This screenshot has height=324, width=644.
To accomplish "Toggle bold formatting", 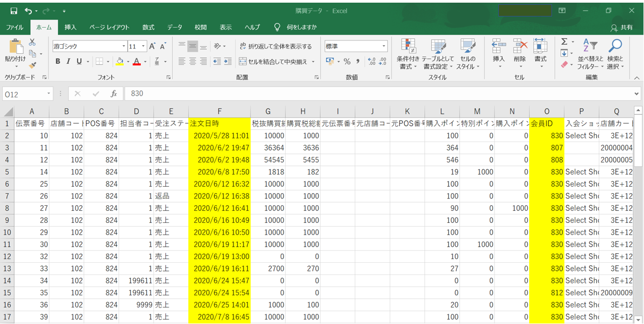I will (x=58, y=62).
